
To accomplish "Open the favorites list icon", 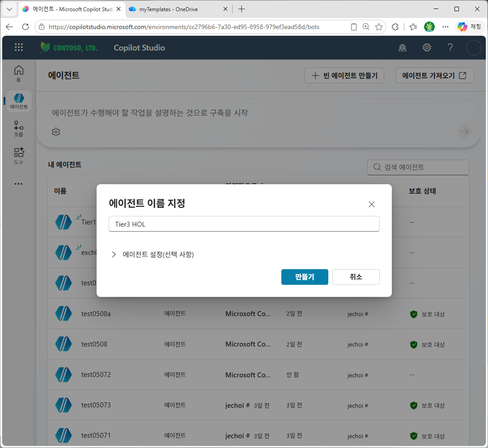I will (x=413, y=27).
